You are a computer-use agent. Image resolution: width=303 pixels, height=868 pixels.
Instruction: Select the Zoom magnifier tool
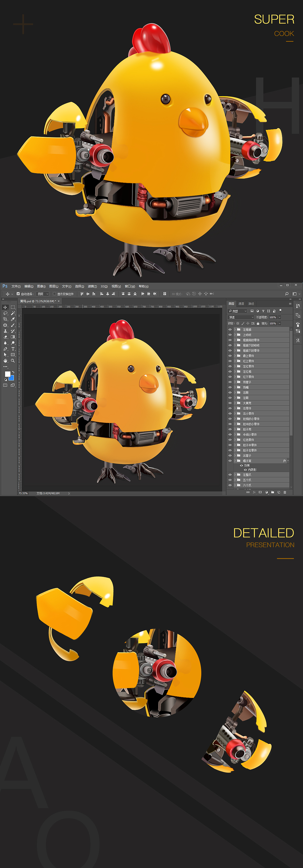tap(13, 361)
